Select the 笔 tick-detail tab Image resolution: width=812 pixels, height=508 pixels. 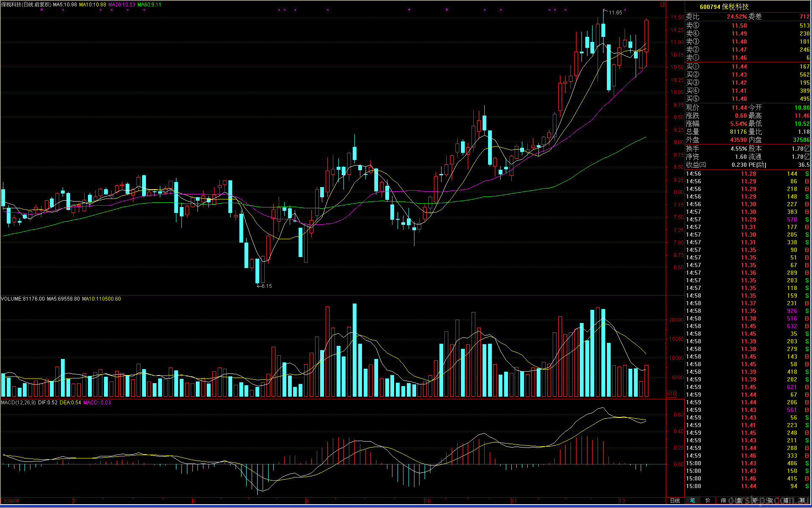click(692, 500)
